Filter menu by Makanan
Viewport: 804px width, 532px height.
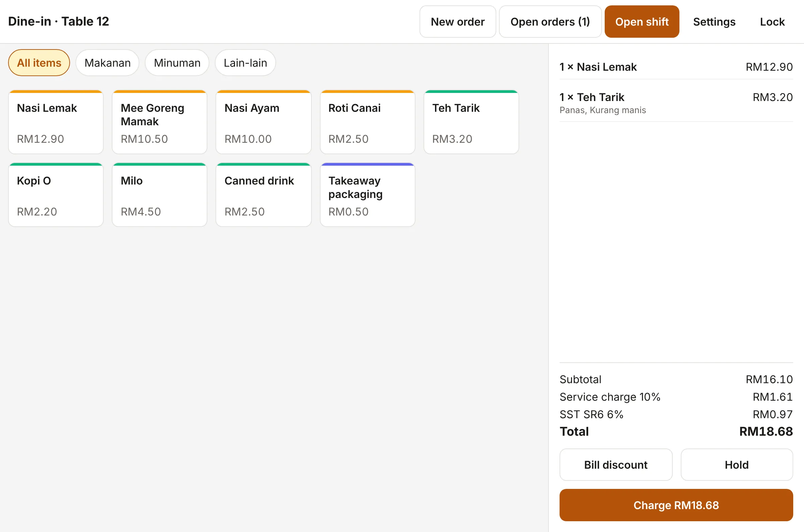pyautogui.click(x=107, y=63)
